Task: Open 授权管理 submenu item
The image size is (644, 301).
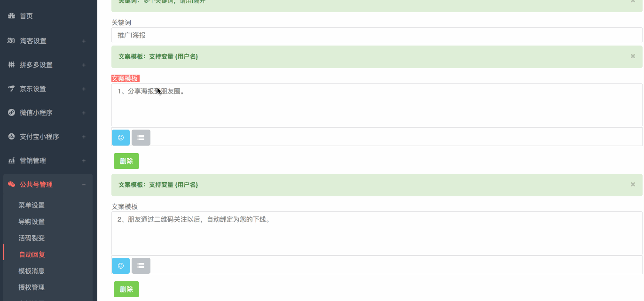Action: coord(31,287)
